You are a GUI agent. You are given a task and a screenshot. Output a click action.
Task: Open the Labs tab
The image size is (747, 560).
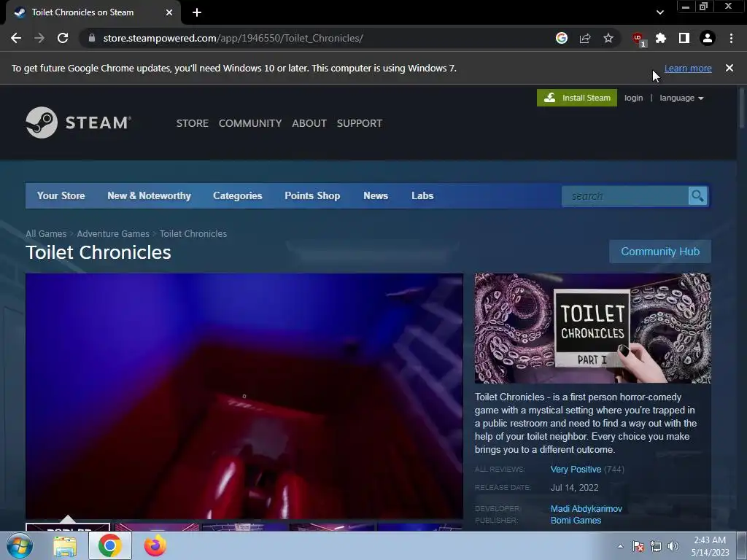tap(422, 195)
